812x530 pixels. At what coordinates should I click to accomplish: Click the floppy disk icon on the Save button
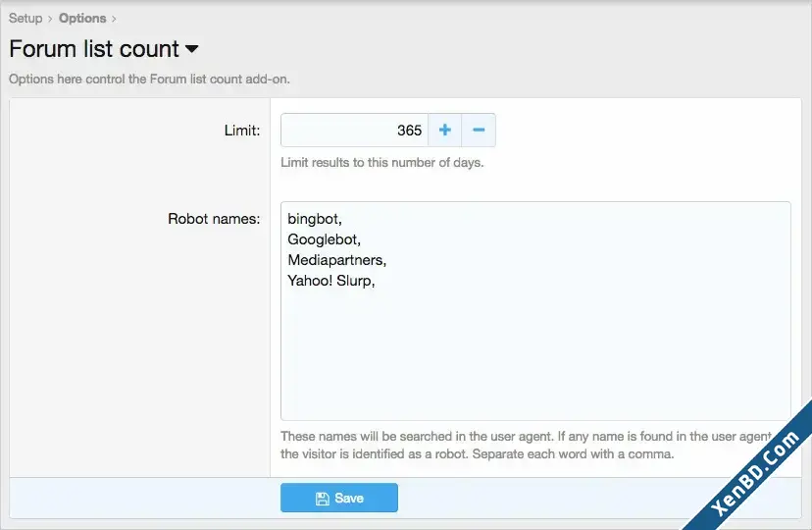322,499
